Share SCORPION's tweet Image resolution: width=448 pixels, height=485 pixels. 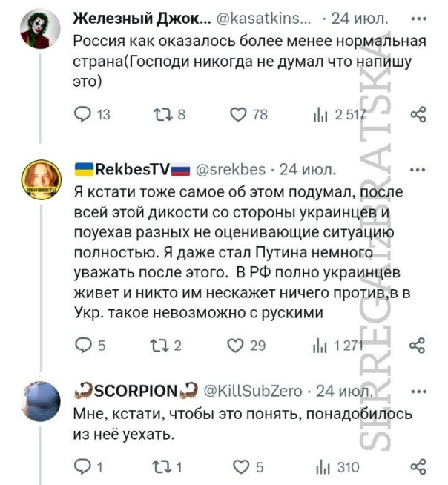click(418, 466)
